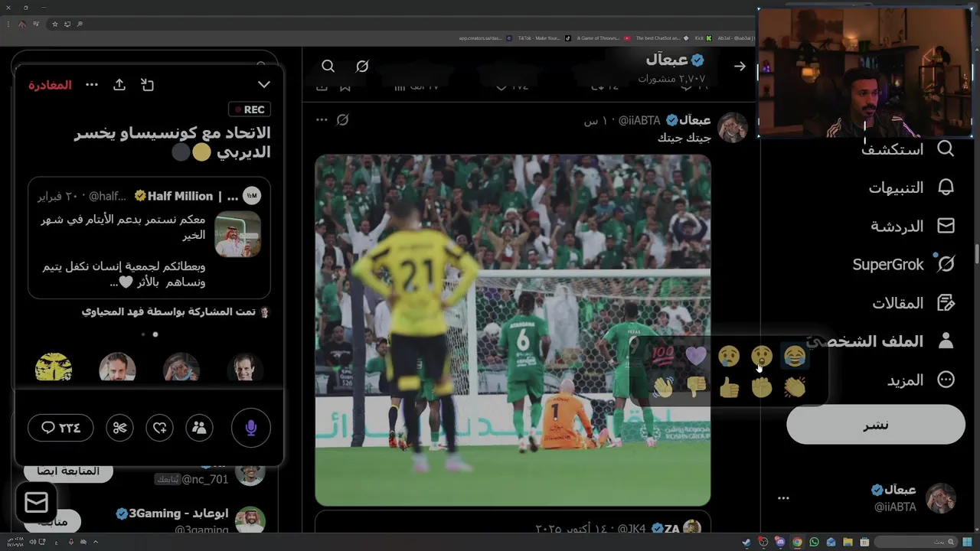The width and height of the screenshot is (980, 551).
Task: Click the Grok icon in profile header
Action: pyautogui.click(x=362, y=67)
